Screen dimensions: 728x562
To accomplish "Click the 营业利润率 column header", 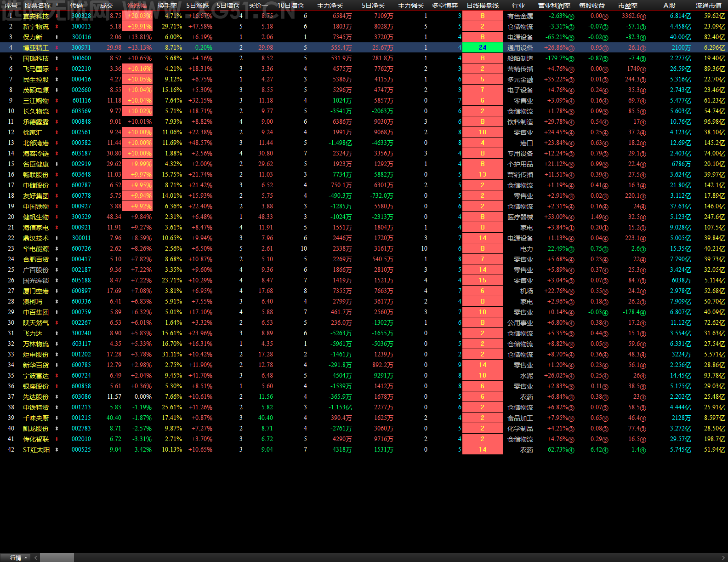I will click(554, 6).
